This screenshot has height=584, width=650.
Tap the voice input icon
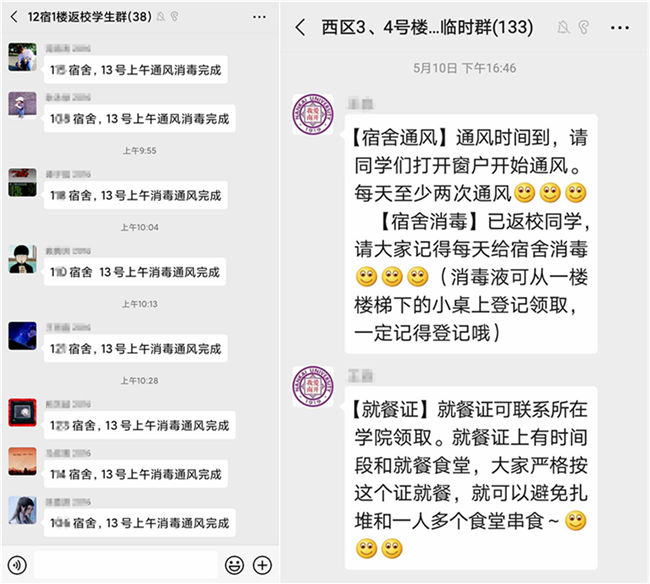17,565
